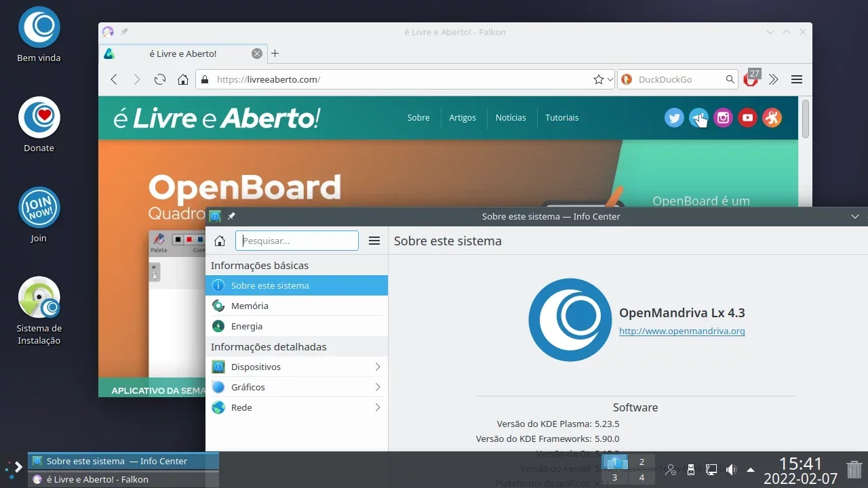Switch to virtual desktop 2
The height and width of the screenshot is (488, 868).
642,462
